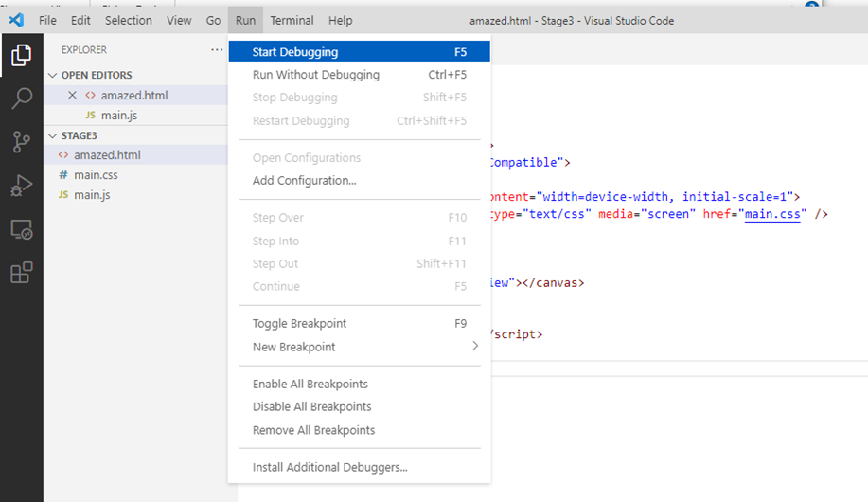The width and height of the screenshot is (868, 502).
Task: Close the Run menu
Action: pyautogui.click(x=245, y=21)
